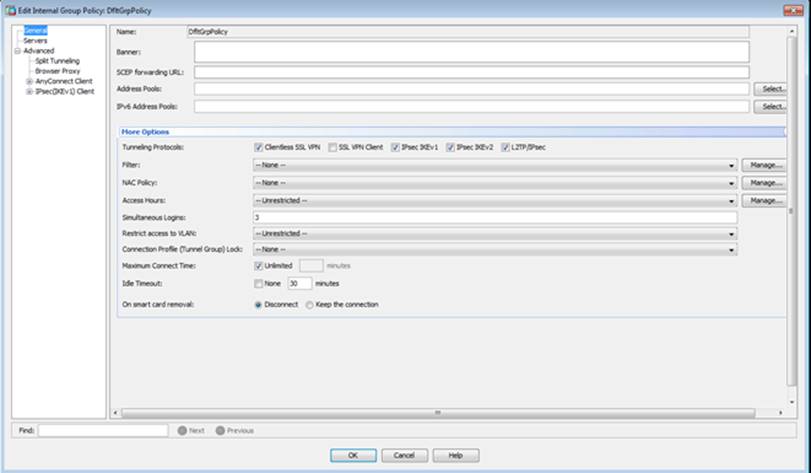Click Manage button next to NAC Policy

pos(765,182)
